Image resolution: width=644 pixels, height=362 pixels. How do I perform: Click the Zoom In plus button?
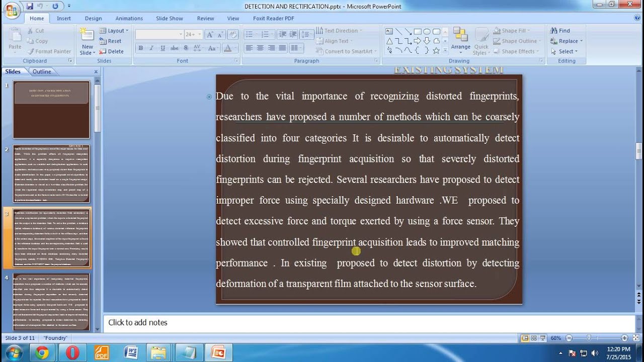pos(624,338)
